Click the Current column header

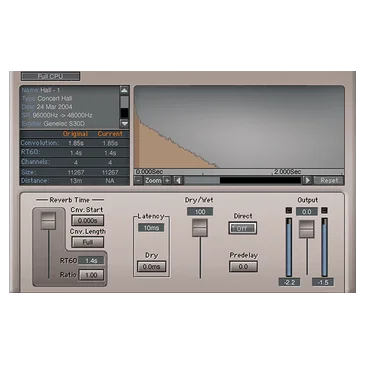110,134
